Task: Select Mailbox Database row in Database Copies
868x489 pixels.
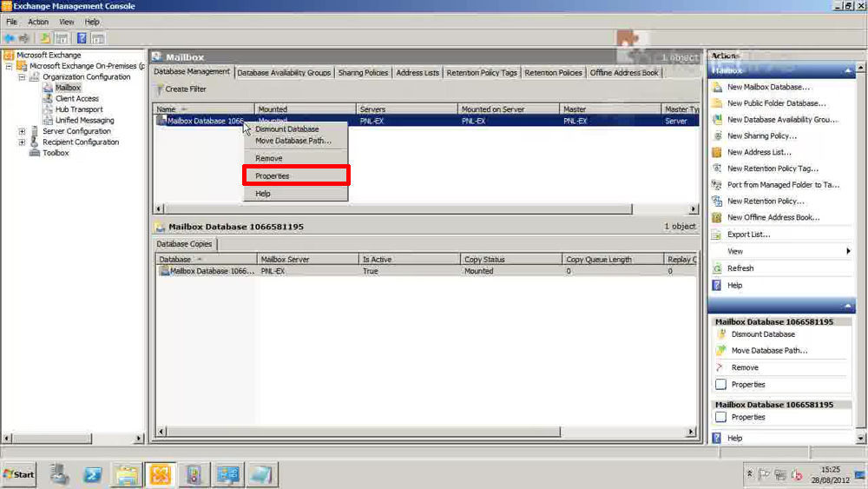Action: 426,271
